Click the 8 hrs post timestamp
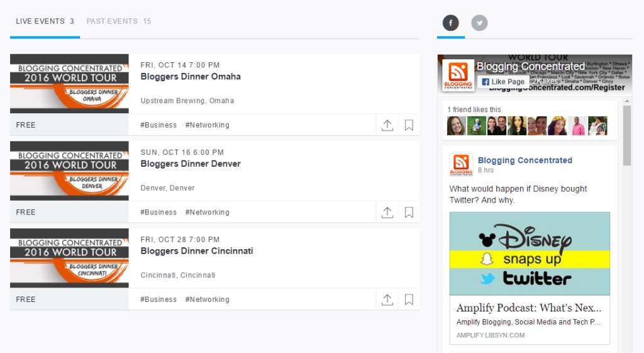The image size is (644, 353). click(486, 170)
